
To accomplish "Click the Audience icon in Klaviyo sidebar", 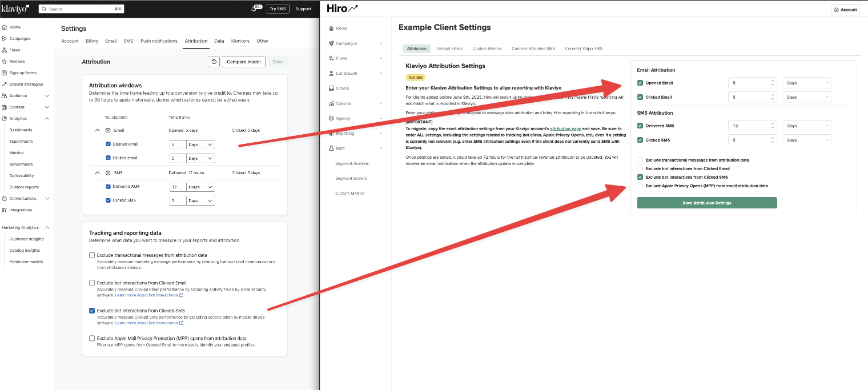I will click(5, 96).
